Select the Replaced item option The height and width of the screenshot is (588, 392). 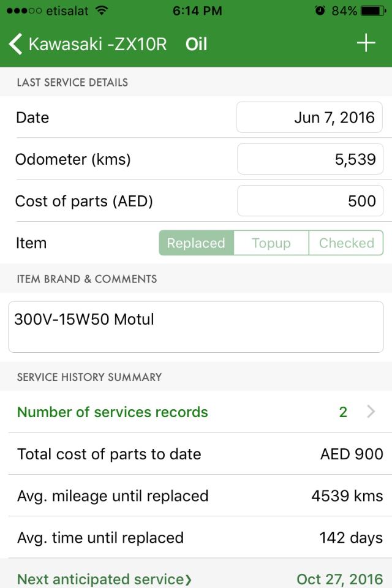pyautogui.click(x=196, y=243)
